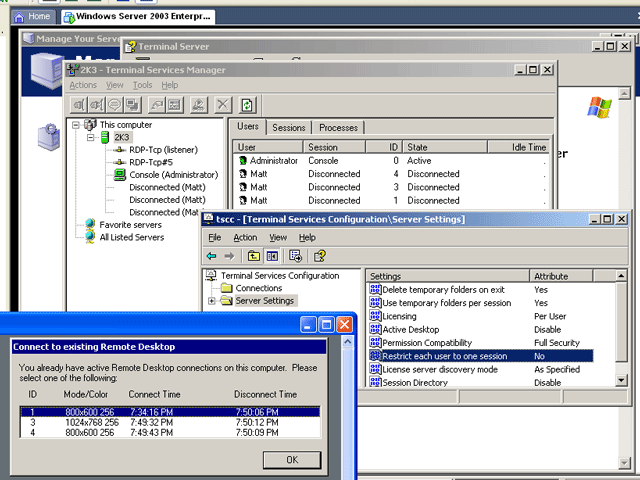Select All Listed Servers in the tree
Screen dimensions: 640x480
[131, 237]
